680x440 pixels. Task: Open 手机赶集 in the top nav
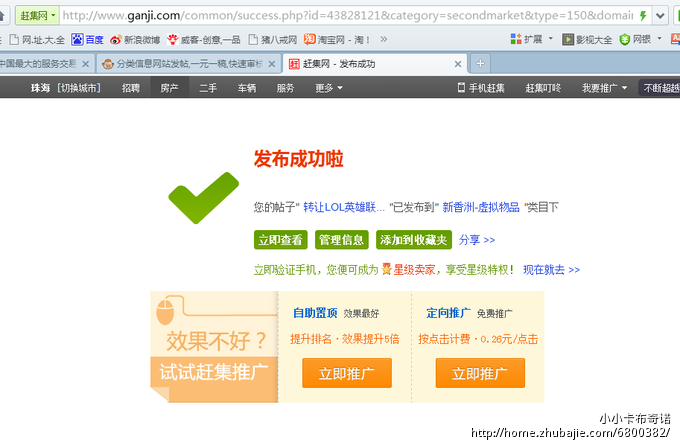(481, 88)
